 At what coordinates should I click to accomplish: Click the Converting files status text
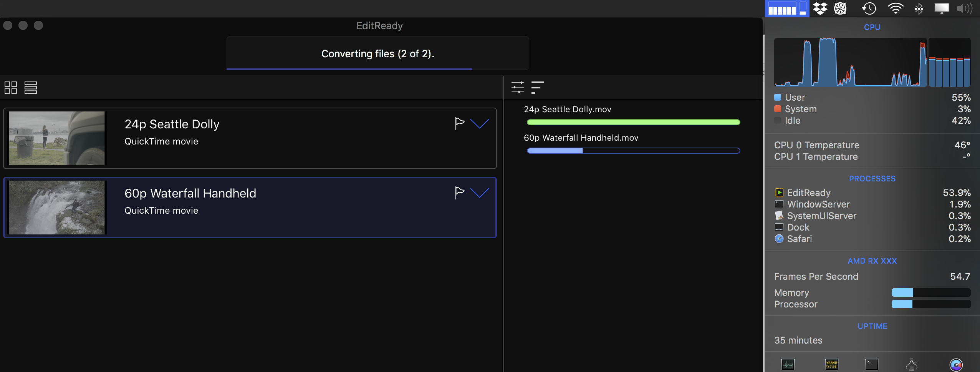tap(378, 54)
